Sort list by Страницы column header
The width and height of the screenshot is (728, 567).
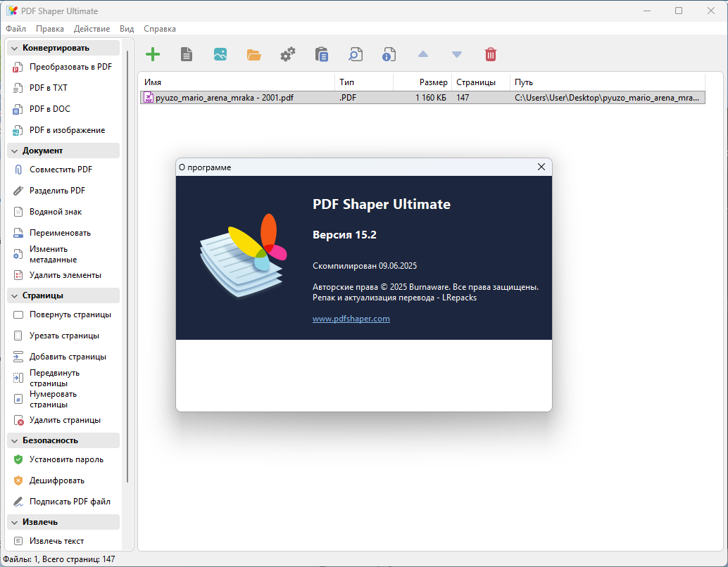pyautogui.click(x=481, y=82)
